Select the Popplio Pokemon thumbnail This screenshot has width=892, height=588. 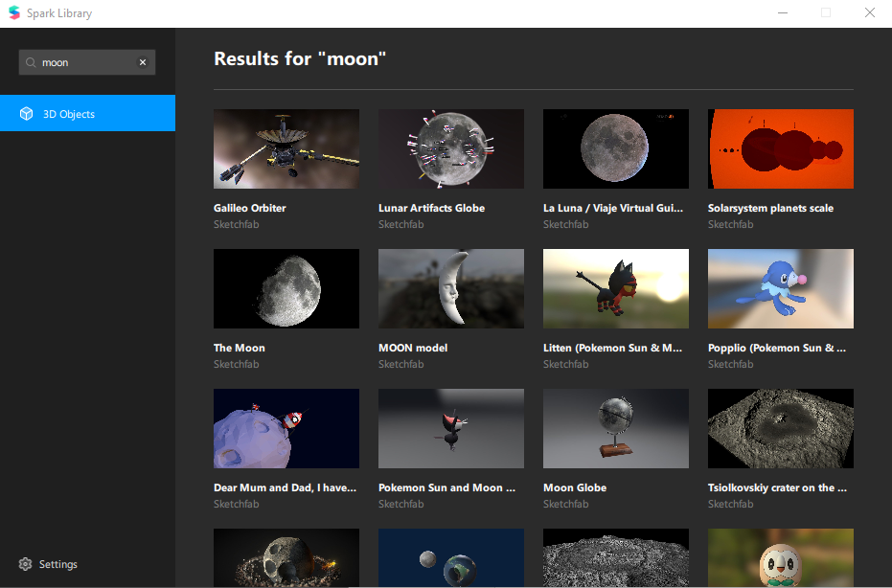780,288
